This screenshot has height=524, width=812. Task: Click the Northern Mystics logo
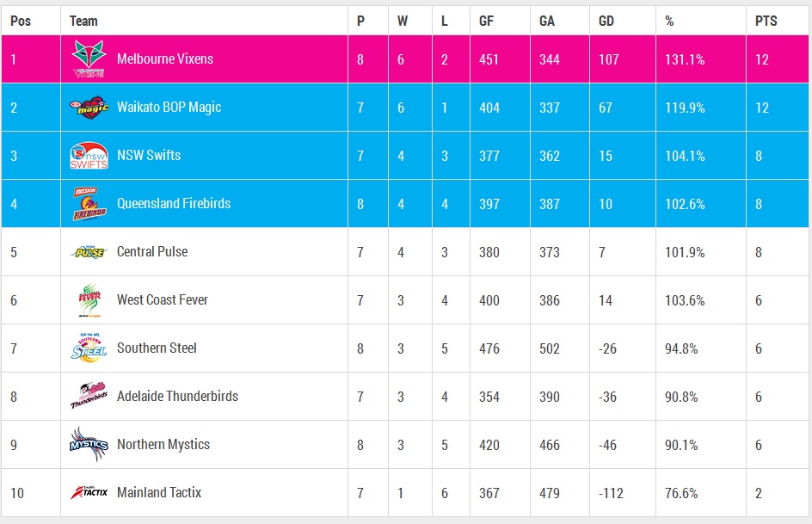tap(89, 445)
